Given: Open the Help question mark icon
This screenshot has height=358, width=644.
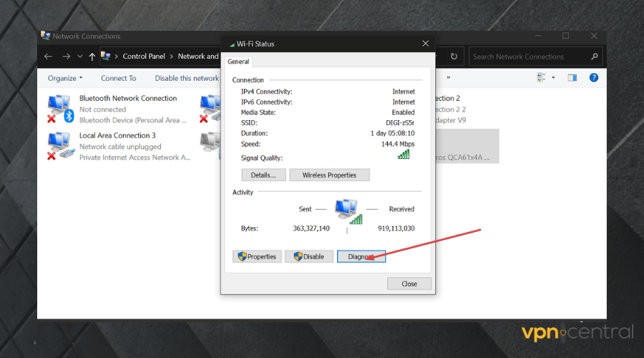Looking at the screenshot, I should 593,78.
